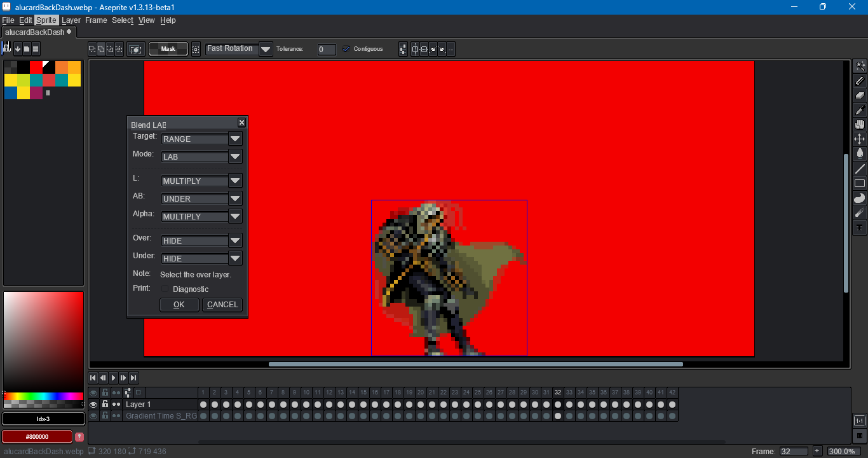Choose Add to selection mode icon

point(101,48)
